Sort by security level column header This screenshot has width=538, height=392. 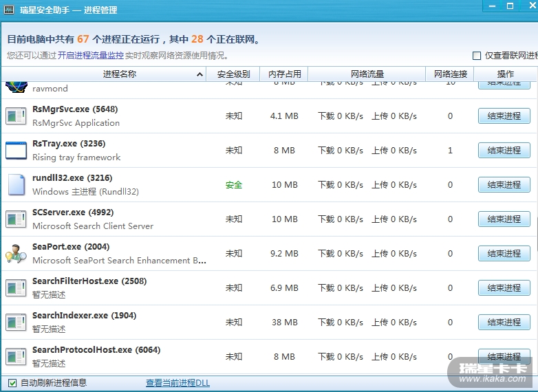point(233,74)
